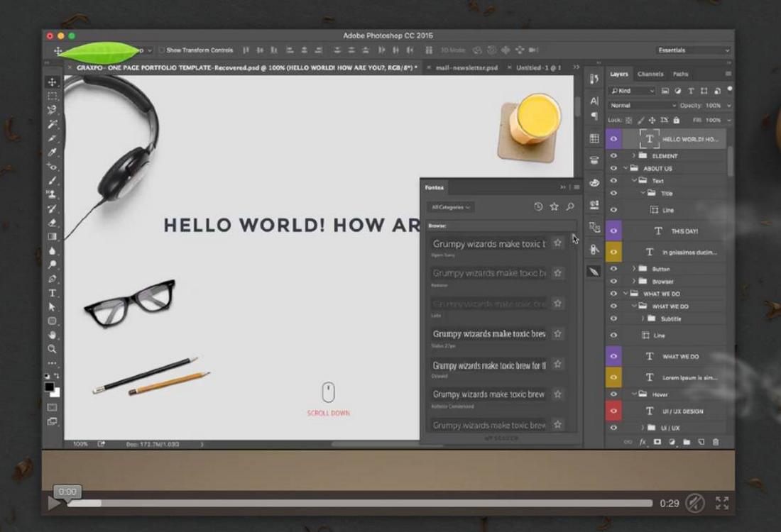
Task: Open the mail-newsletter.psd document tab
Action: 466,67
